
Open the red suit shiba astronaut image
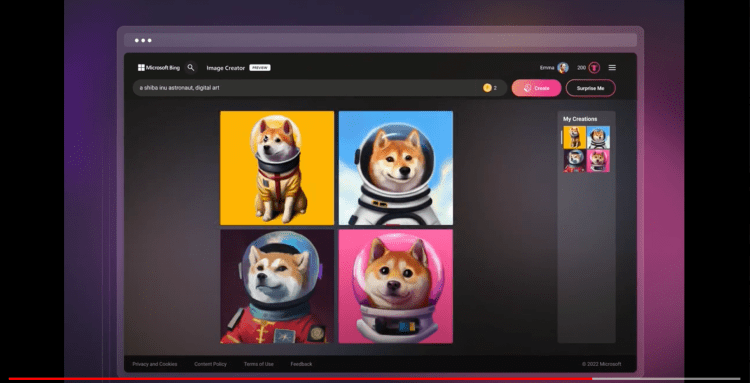pos(277,286)
